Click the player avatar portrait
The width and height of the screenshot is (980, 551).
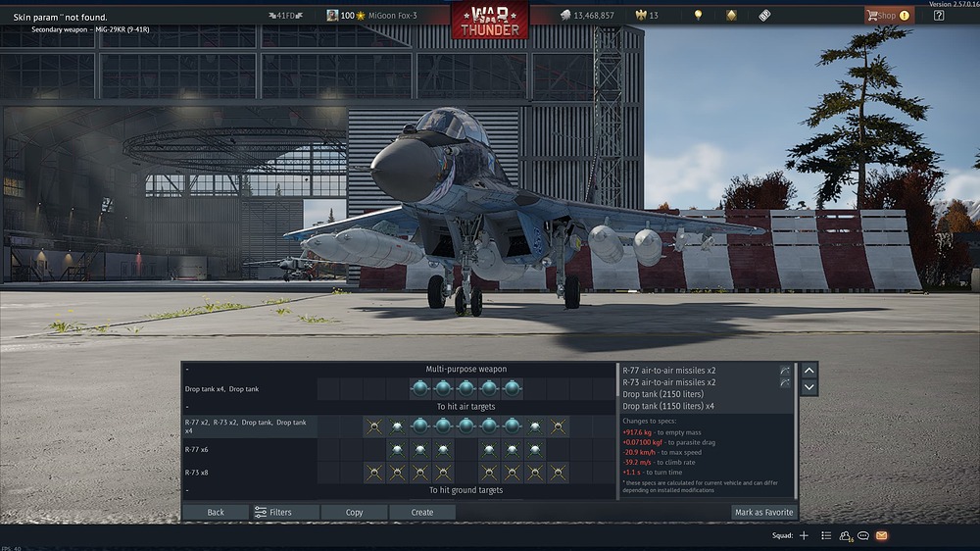pos(332,15)
